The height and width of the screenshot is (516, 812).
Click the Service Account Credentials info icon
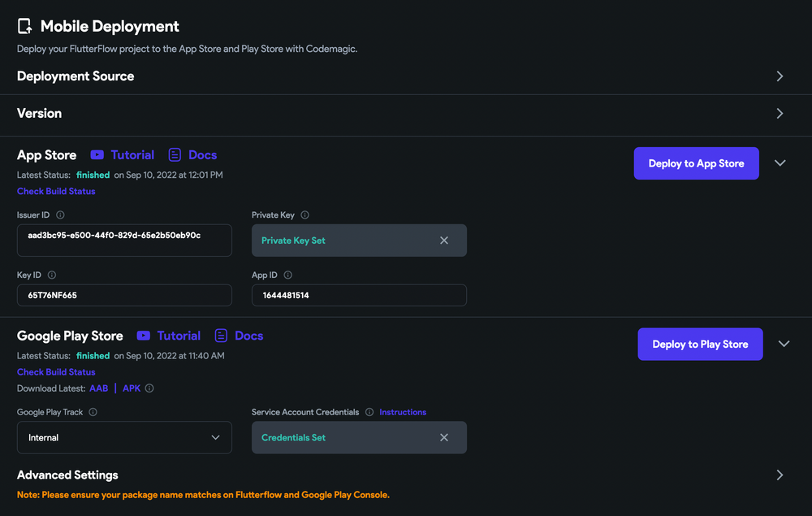click(368, 412)
